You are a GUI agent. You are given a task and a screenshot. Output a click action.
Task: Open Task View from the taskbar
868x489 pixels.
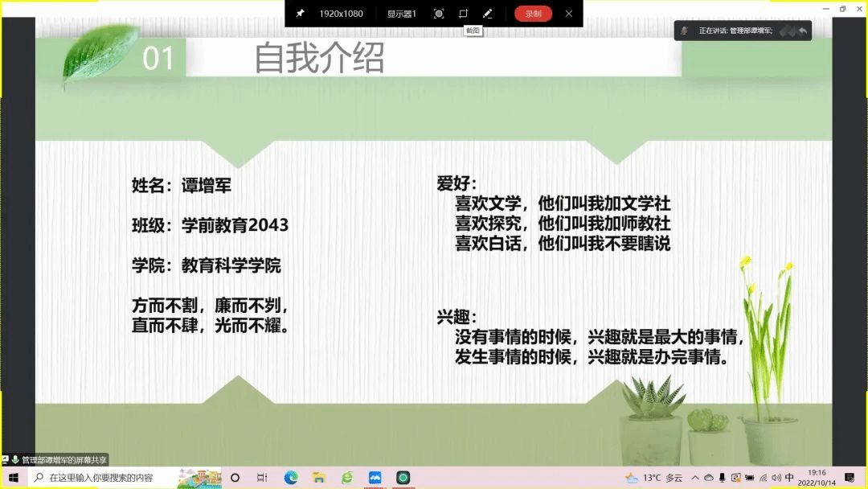tap(262, 478)
